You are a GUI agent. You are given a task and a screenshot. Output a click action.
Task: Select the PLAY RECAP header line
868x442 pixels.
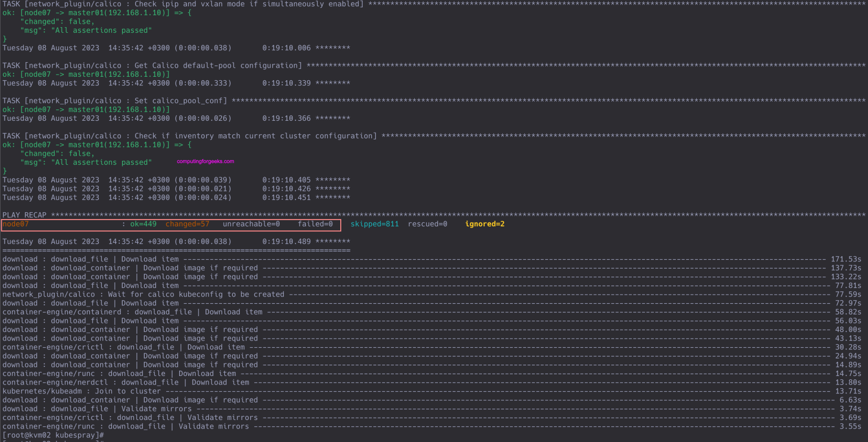point(23,215)
